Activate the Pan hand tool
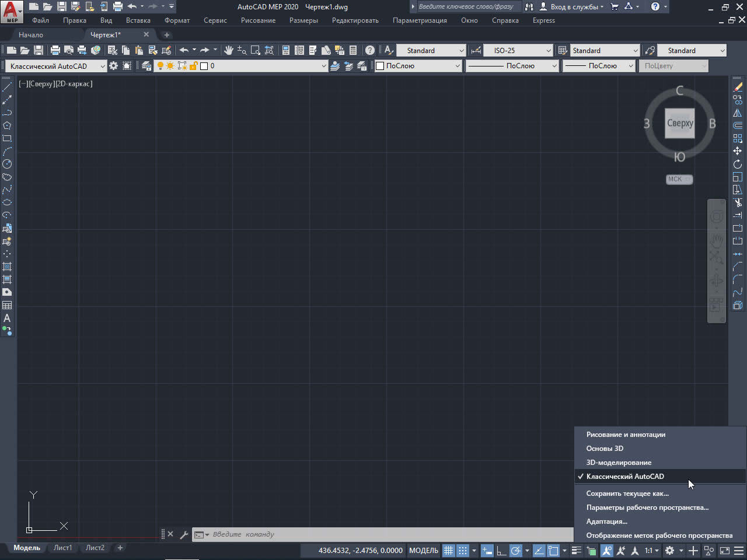Screen dimensions: 747x560 (229, 50)
